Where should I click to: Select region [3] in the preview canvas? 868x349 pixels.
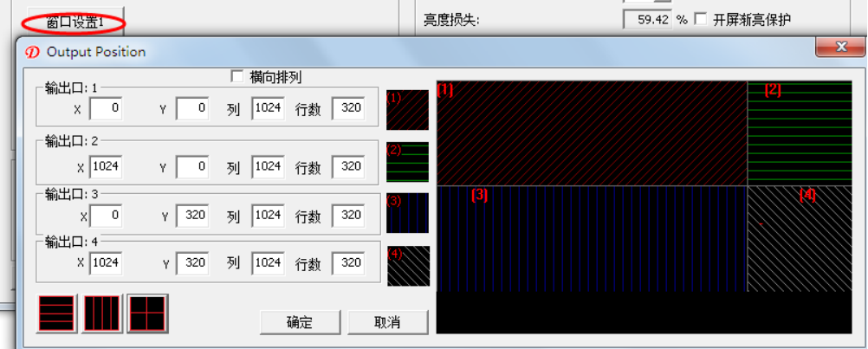(x=592, y=238)
